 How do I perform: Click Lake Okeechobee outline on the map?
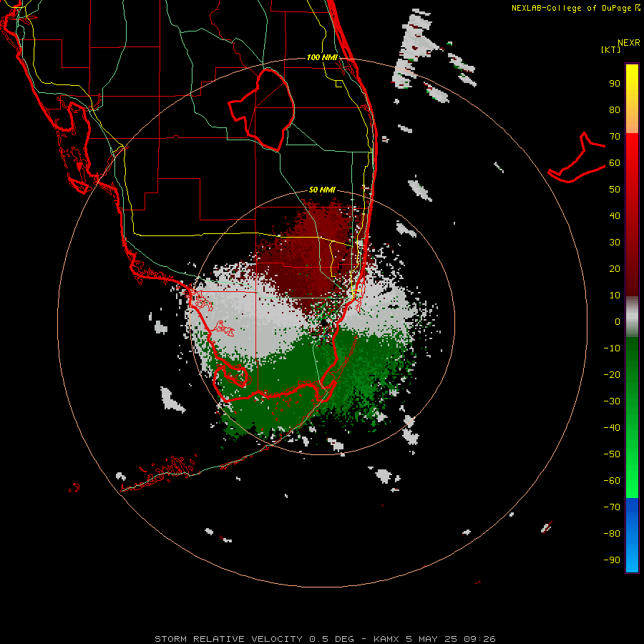[263, 109]
